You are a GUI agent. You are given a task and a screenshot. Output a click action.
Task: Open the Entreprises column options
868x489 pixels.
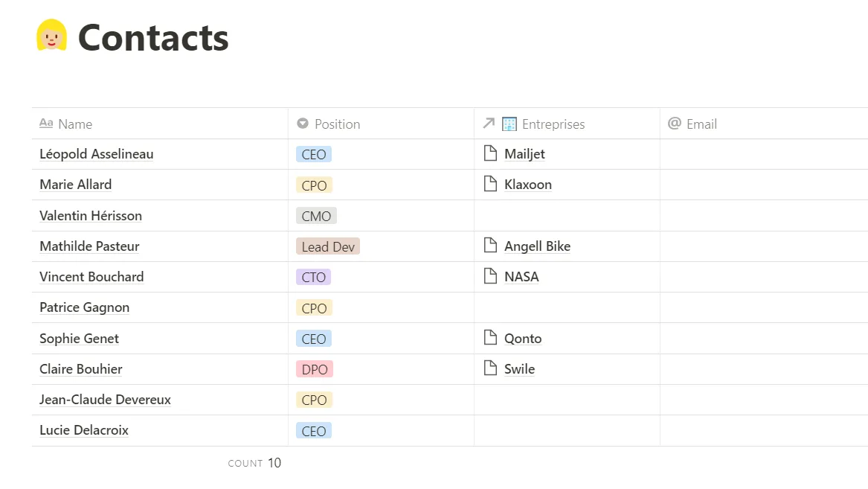point(554,124)
